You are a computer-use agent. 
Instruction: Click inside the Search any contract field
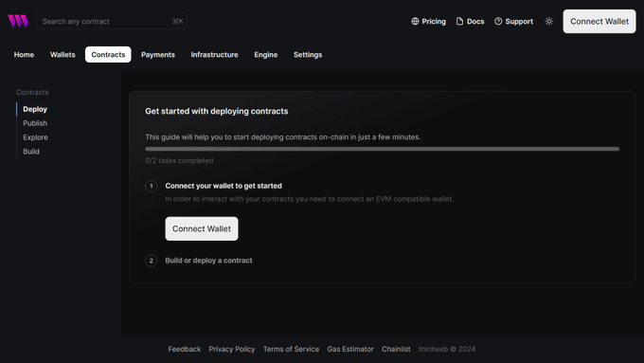coord(112,22)
